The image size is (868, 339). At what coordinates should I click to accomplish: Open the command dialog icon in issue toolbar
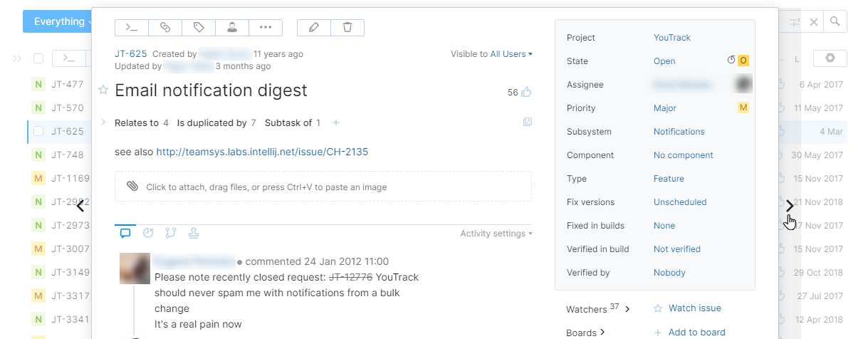pos(132,28)
